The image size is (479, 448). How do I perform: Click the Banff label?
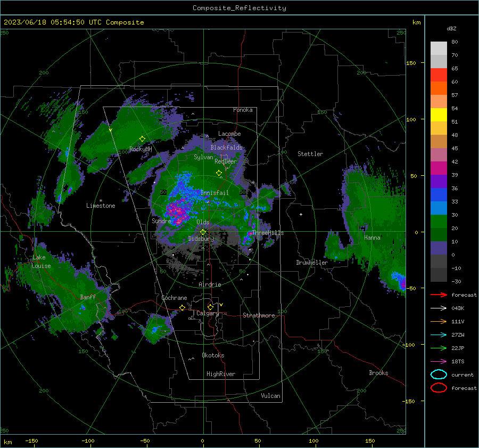point(88,297)
